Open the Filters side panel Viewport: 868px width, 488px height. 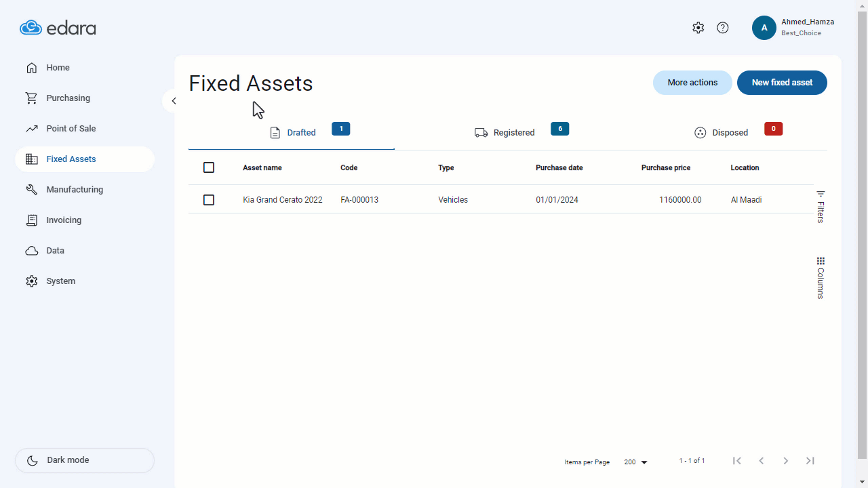(x=821, y=207)
